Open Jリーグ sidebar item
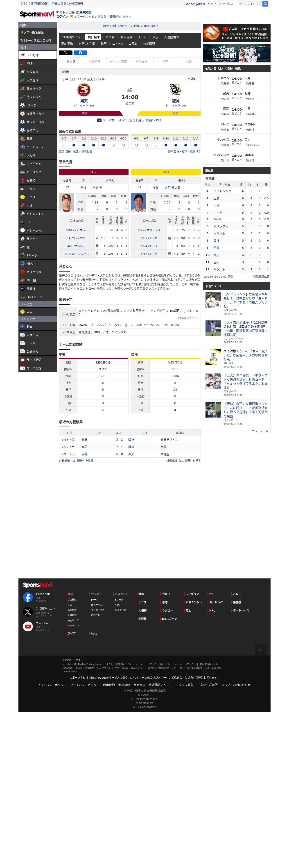The image size is (289, 868). tap(37, 105)
